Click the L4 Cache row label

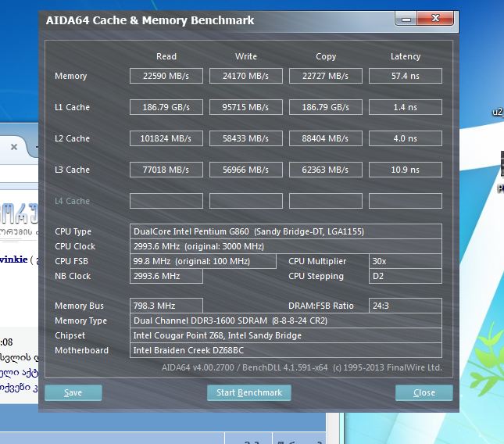pos(73,201)
